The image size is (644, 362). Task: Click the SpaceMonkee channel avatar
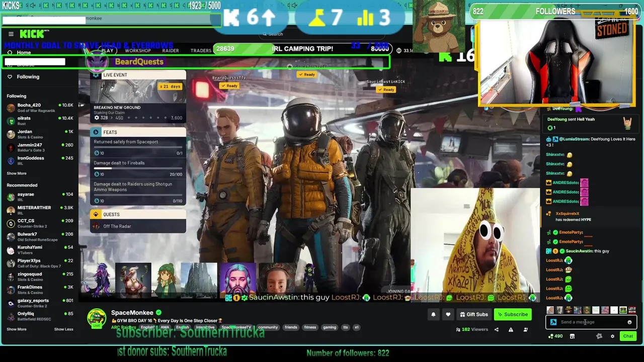click(x=97, y=318)
